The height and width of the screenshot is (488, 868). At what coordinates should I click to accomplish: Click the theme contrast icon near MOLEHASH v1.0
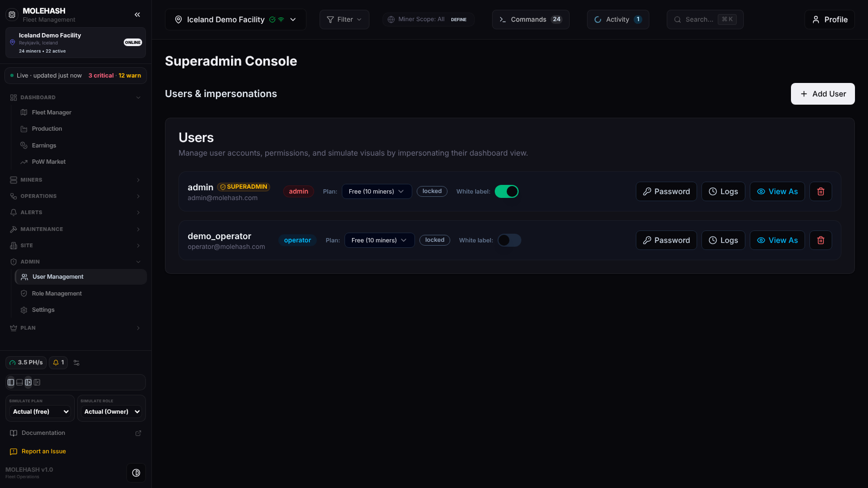[136, 473]
